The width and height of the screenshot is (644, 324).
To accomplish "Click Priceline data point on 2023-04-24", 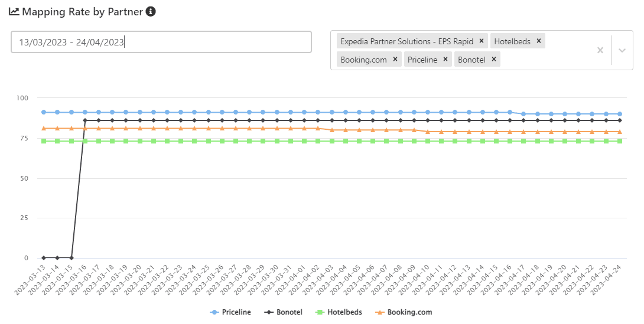I will click(619, 114).
